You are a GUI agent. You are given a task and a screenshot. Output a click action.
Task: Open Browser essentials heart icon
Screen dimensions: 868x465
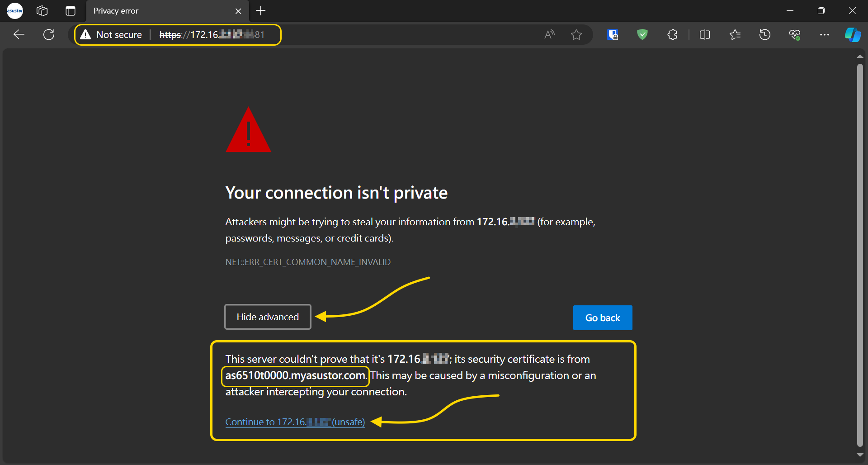coord(795,34)
